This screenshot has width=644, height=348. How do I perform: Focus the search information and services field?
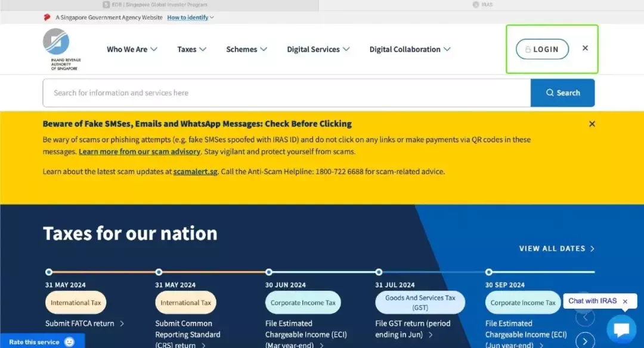(x=287, y=93)
